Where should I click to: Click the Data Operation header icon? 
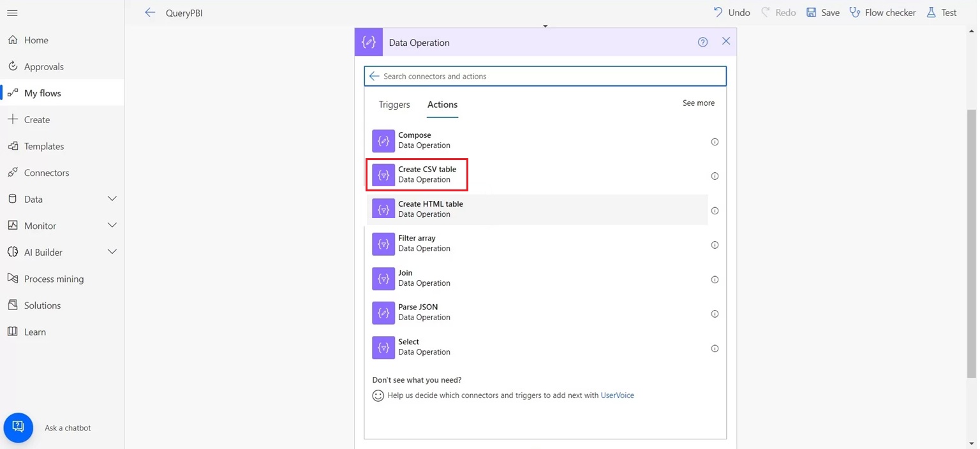coord(369,42)
